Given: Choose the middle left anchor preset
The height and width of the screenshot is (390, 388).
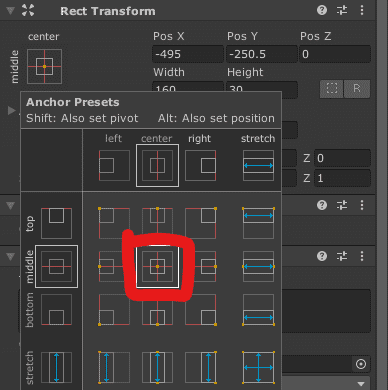Looking at the screenshot, I should coord(114,266).
